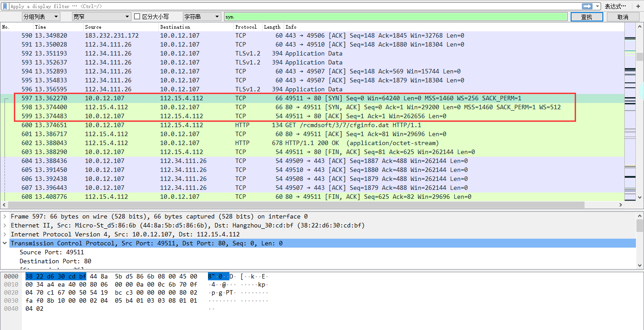Image resolution: width=644 pixels, height=330 pixels.
Task: Click the display filter bookmark icon
Action: [5, 6]
